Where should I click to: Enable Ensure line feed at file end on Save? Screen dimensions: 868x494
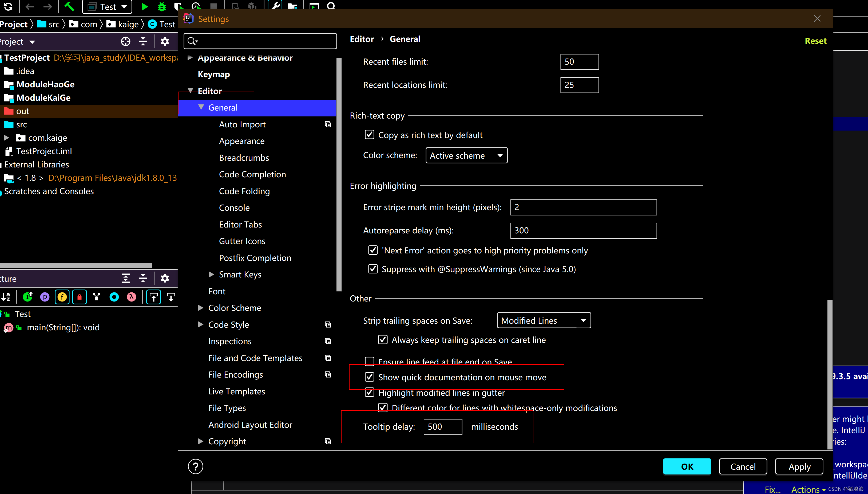(370, 361)
